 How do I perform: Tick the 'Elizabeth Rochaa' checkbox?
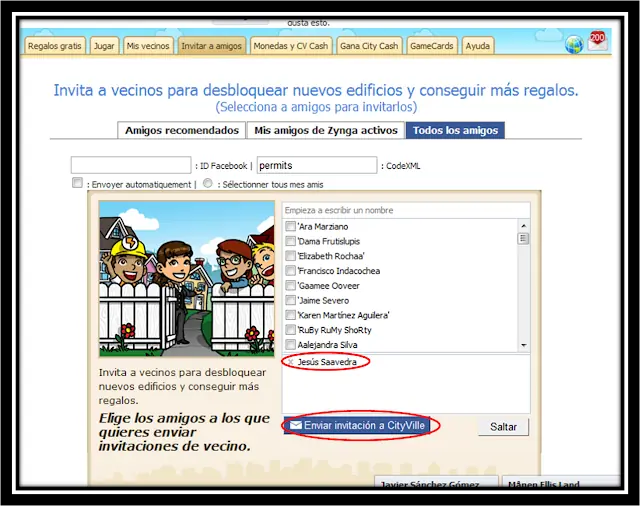point(290,256)
